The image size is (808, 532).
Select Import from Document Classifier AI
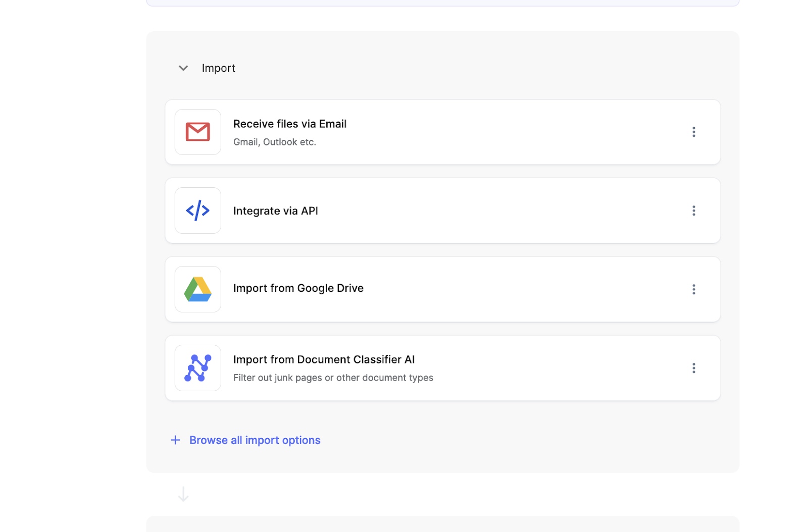(x=324, y=359)
